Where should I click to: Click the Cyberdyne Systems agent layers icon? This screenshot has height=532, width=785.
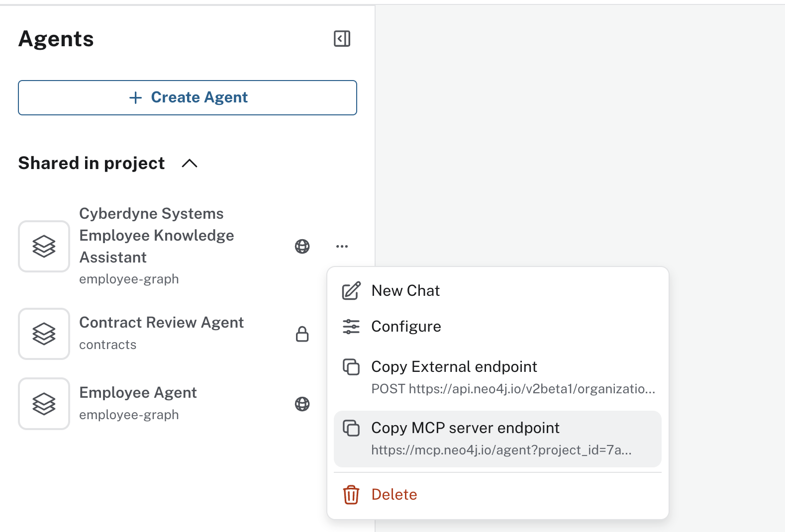pos(44,246)
